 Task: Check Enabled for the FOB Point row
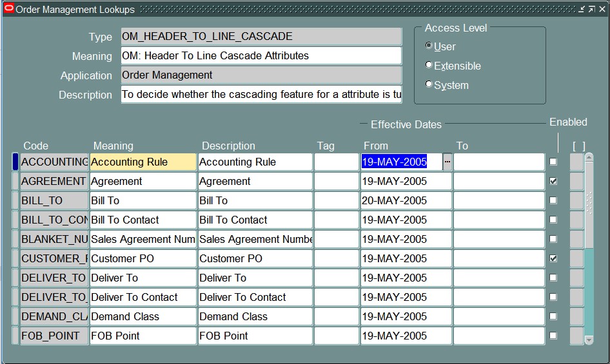553,336
